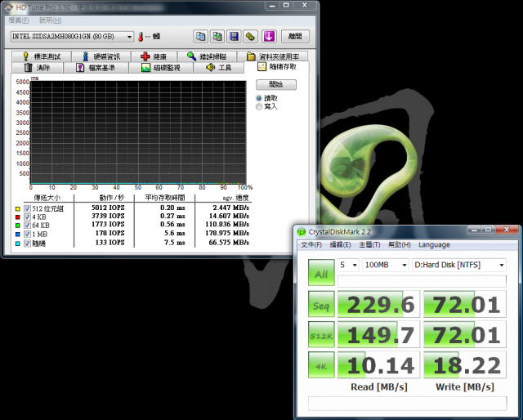The image size is (523, 420).
Task: Click the 178.975 MB/s speed value
Action: coord(227,233)
